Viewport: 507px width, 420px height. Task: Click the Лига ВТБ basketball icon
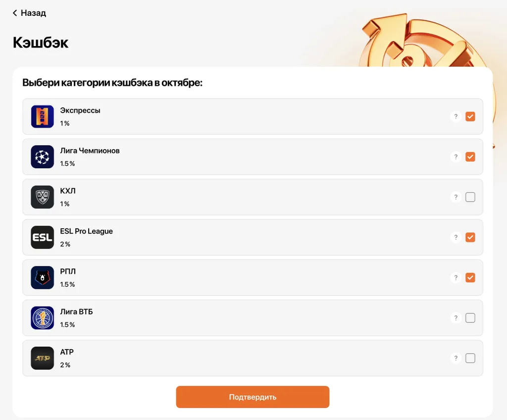point(42,318)
